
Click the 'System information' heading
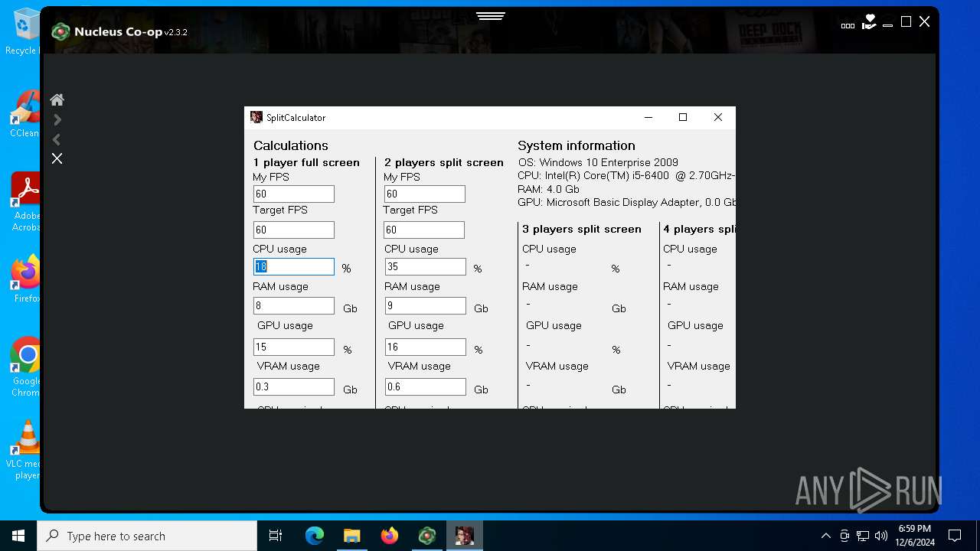[x=577, y=145]
